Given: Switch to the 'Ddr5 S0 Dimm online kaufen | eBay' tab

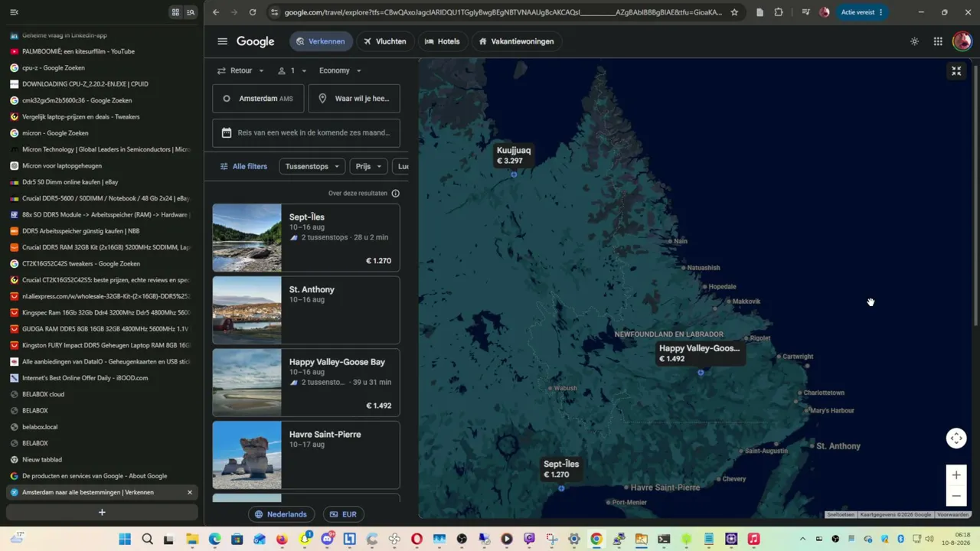Looking at the screenshot, I should [102, 182].
